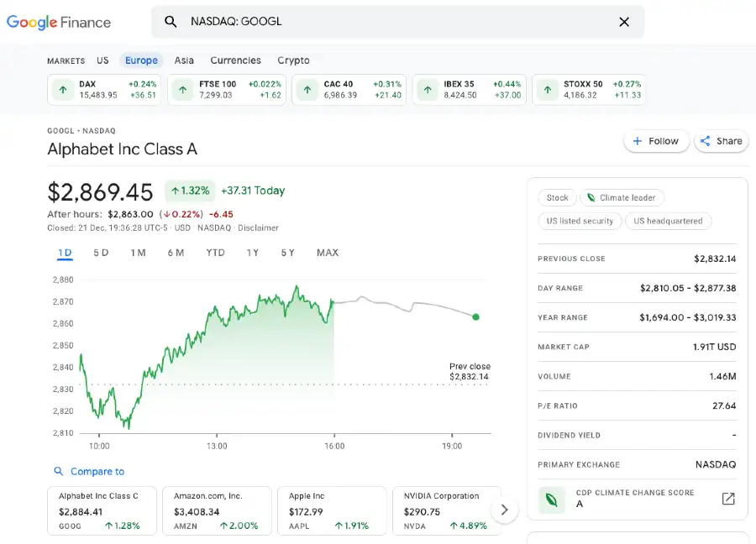
Task: Select the YTD chart range
Action: (215, 253)
